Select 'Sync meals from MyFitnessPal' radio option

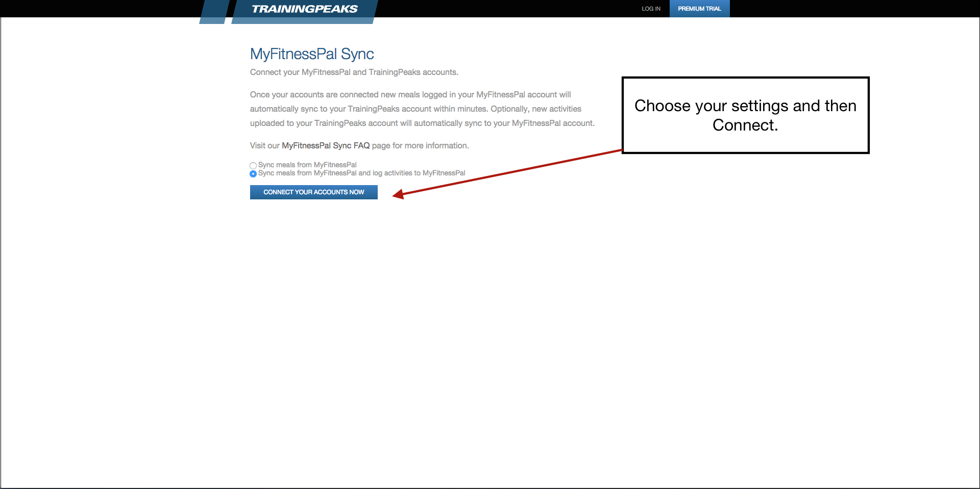click(253, 166)
